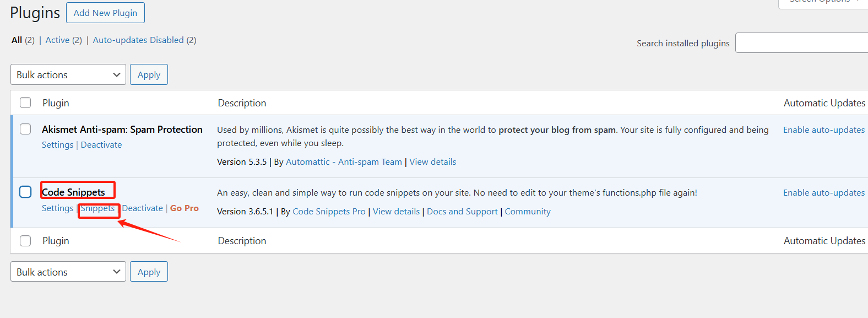The height and width of the screenshot is (318, 868).
Task: Toggle the select-all checkbox in table header
Action: pos(25,103)
